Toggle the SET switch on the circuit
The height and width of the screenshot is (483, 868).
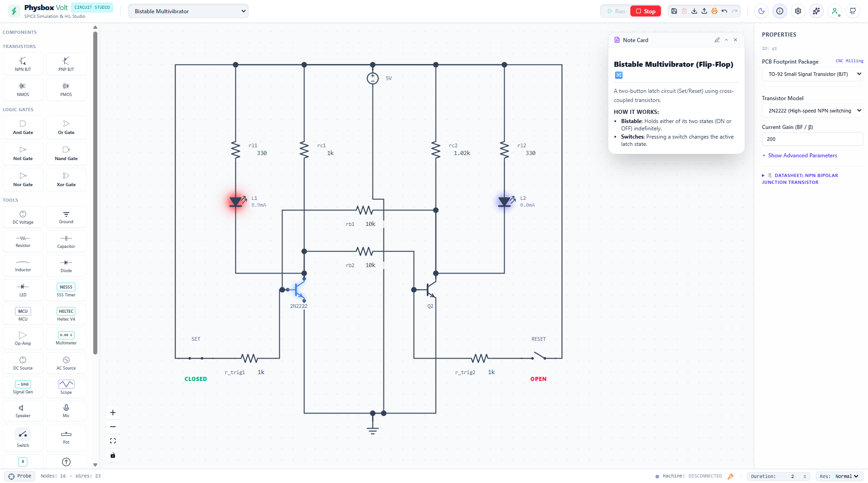click(196, 358)
